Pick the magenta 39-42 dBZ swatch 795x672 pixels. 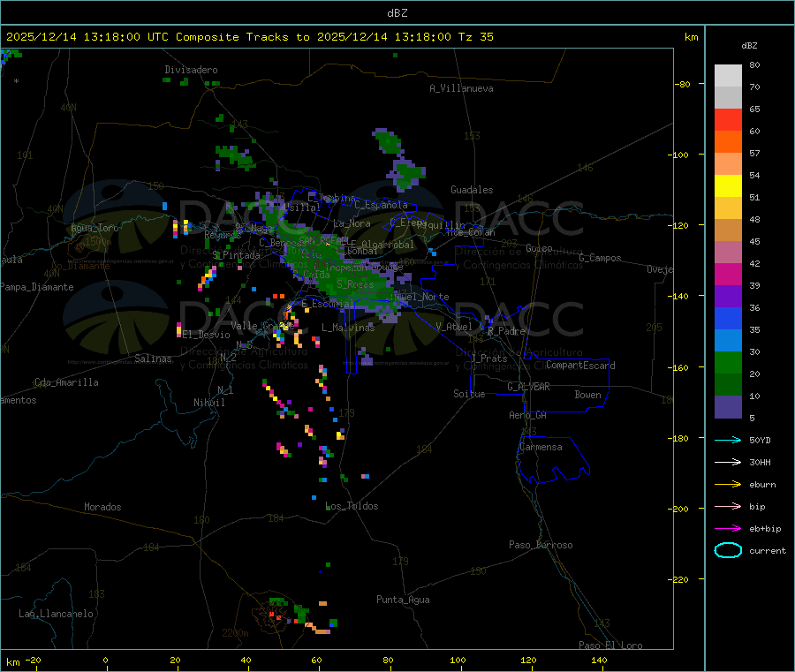[x=728, y=274]
